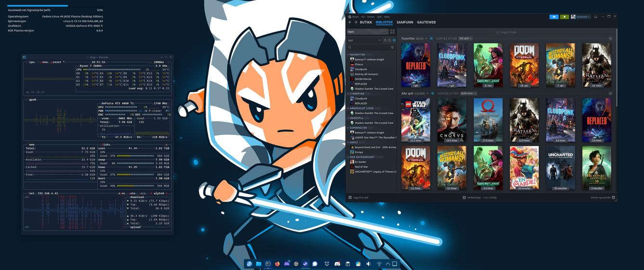The width and height of the screenshot is (644, 270).
Task: Open Beyond Good and Evil cover thumbnail
Action: pos(596,168)
